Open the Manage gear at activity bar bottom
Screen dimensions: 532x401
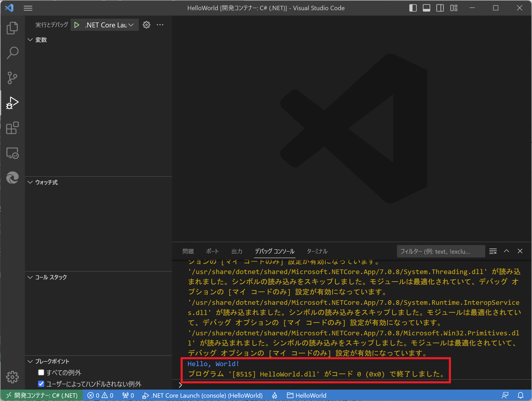(x=12, y=377)
